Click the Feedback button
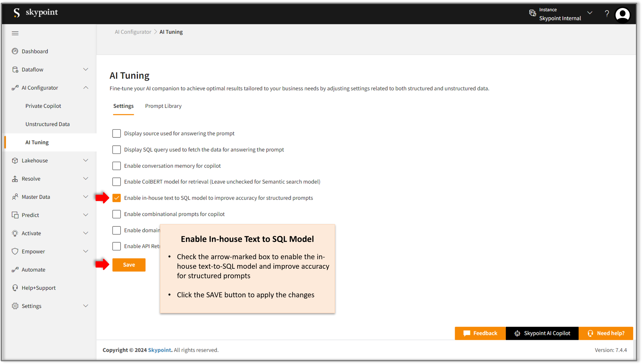642x364 pixels. tap(480, 333)
